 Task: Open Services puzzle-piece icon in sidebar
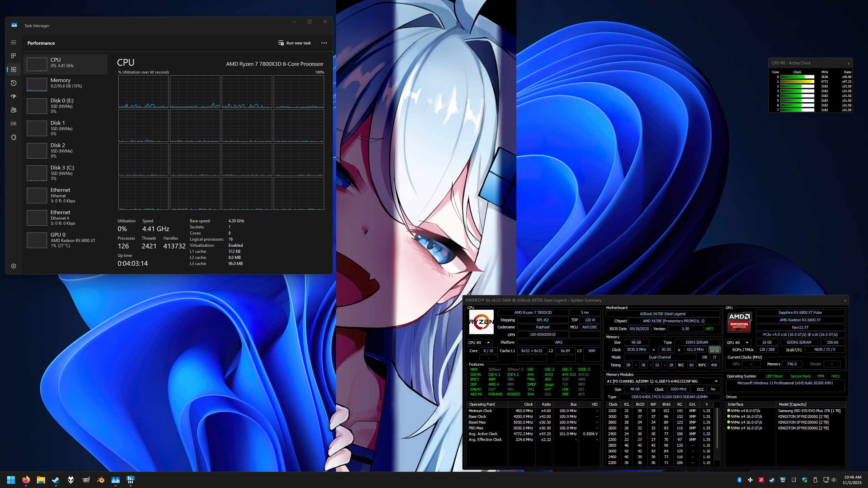14,137
